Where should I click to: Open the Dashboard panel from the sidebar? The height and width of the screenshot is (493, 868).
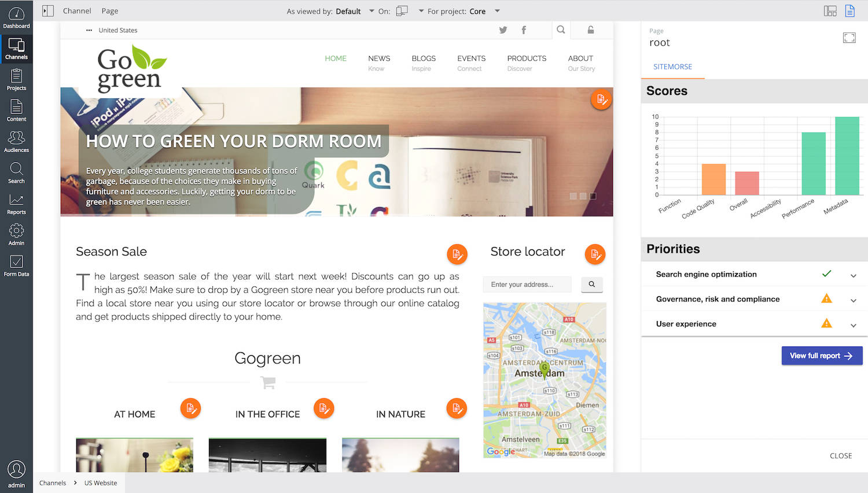[16, 14]
